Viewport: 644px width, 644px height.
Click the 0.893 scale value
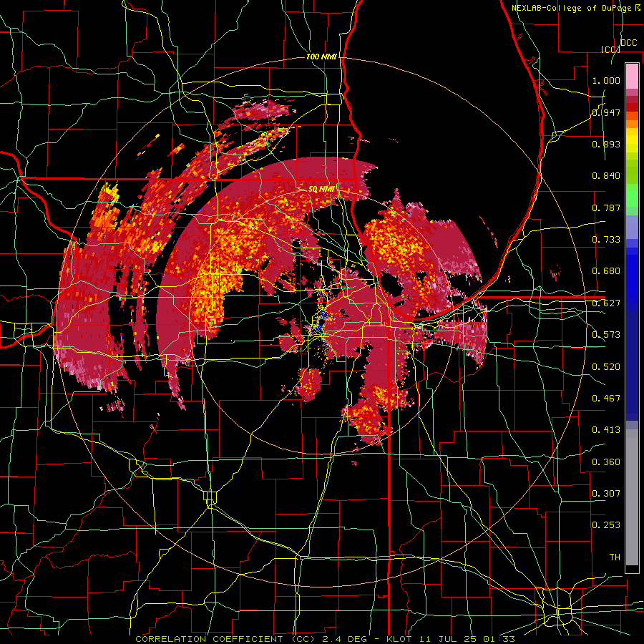pyautogui.click(x=606, y=144)
